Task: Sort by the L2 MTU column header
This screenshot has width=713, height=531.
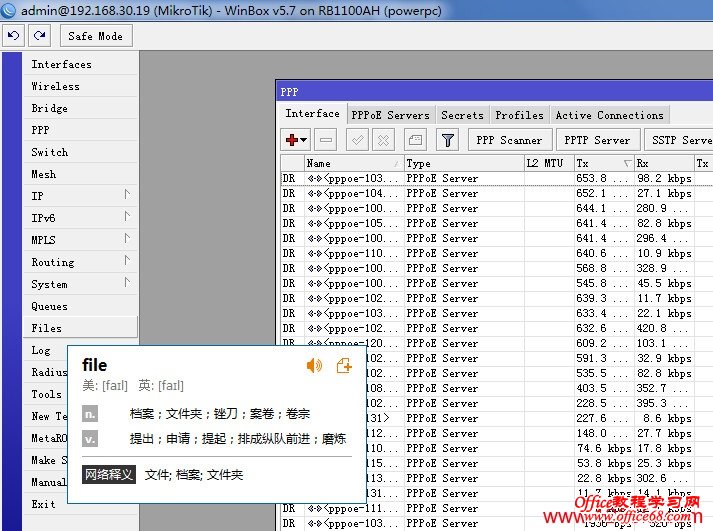Action: [x=549, y=163]
